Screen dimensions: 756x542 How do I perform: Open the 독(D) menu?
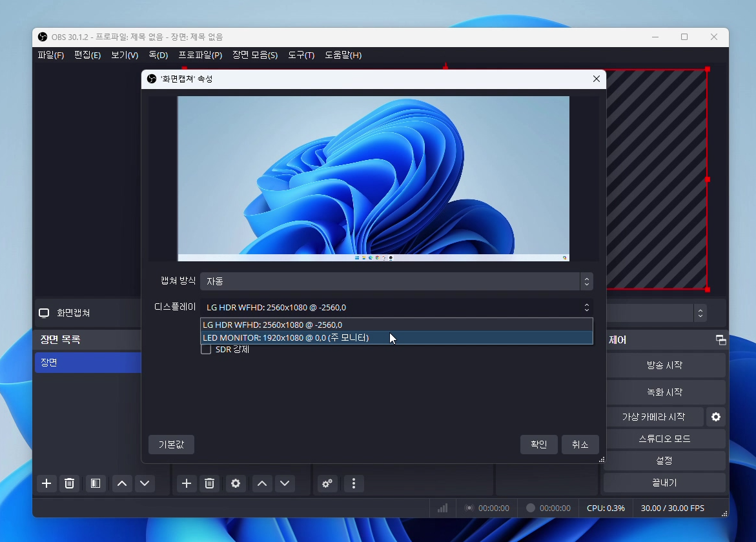[158, 55]
